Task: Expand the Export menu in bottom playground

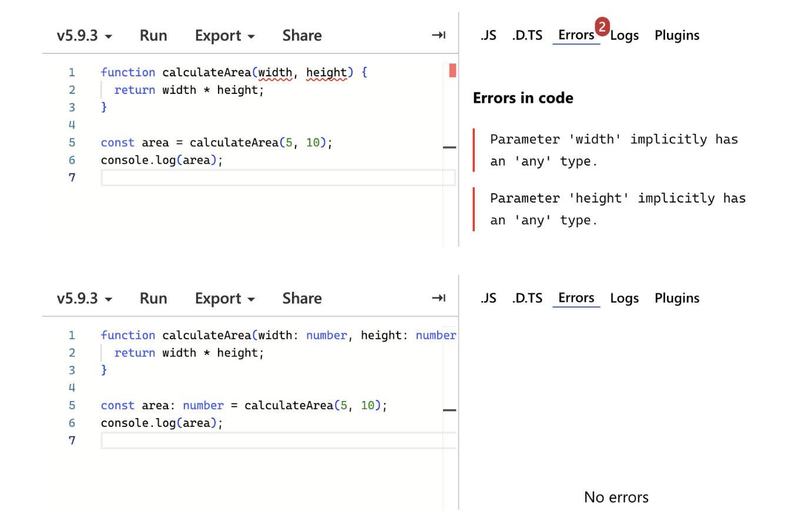Action: coord(224,299)
